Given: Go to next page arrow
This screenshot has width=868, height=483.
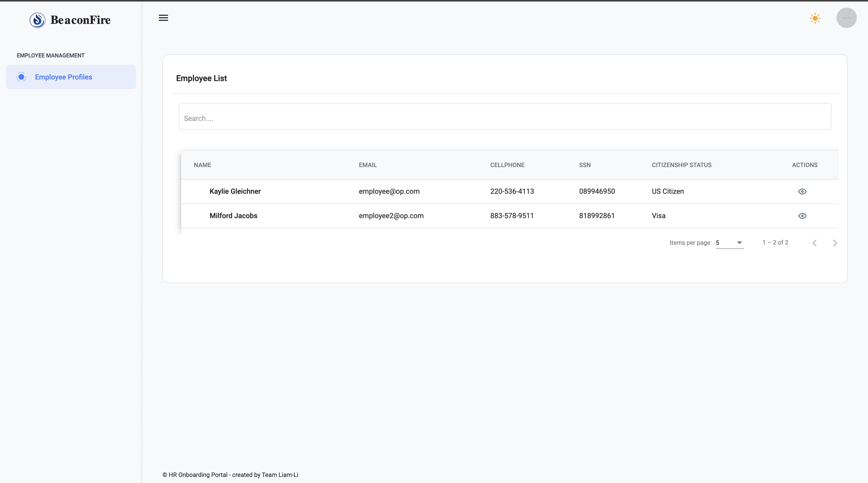Looking at the screenshot, I should [835, 243].
